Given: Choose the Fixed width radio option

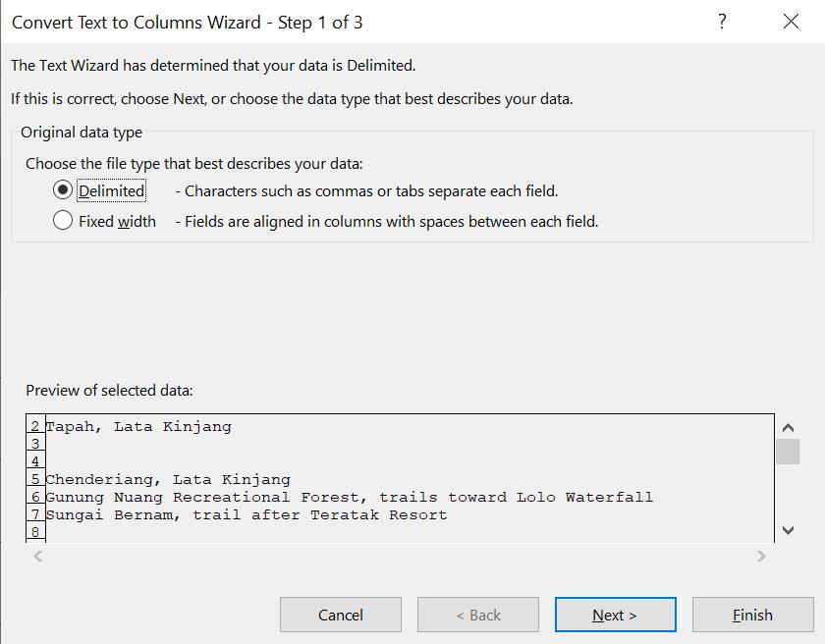Looking at the screenshot, I should click(63, 221).
